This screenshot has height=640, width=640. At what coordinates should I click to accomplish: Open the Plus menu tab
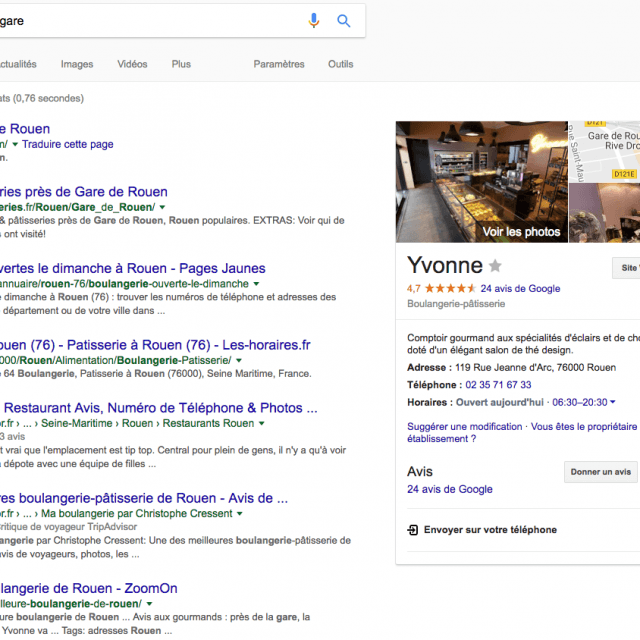[181, 64]
